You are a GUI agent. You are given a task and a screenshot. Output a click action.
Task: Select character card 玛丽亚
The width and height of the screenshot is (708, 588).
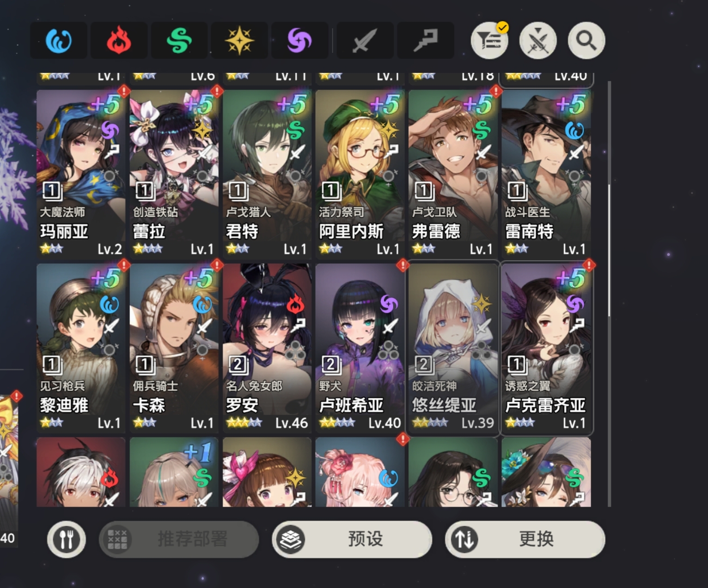pos(81,173)
